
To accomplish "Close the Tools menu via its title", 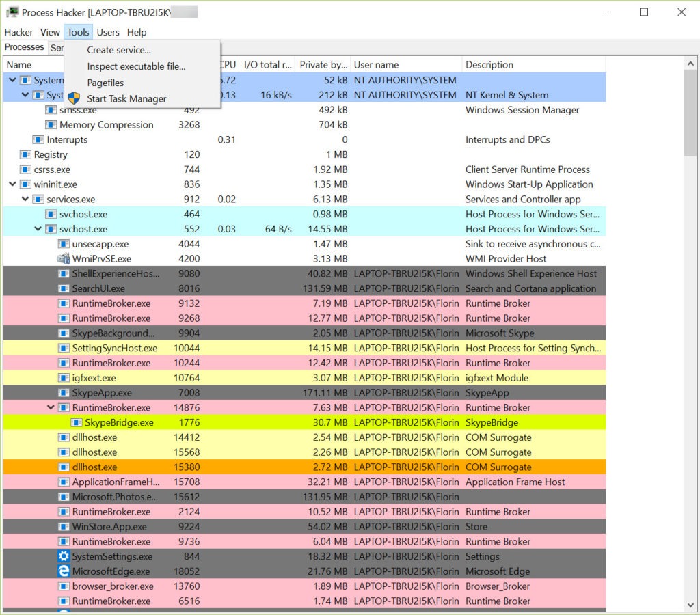I will (78, 32).
